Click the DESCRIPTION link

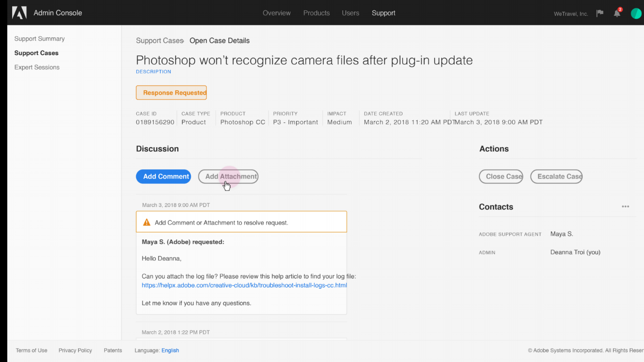point(154,71)
